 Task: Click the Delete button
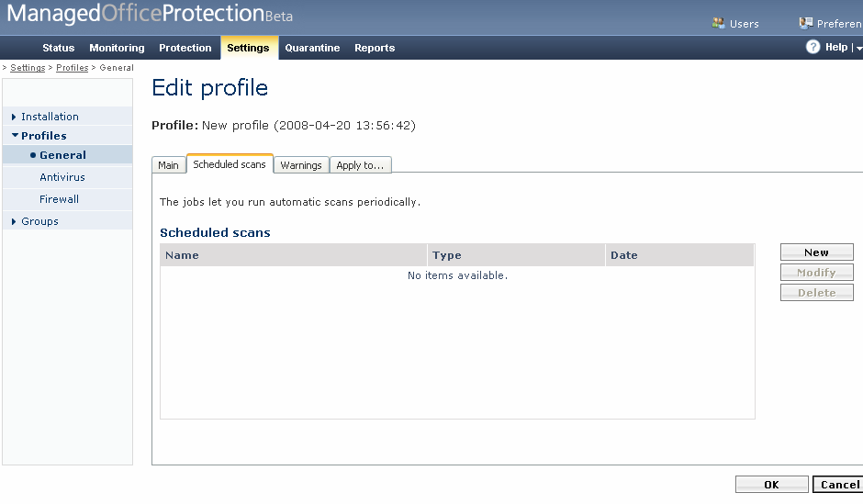coord(817,293)
